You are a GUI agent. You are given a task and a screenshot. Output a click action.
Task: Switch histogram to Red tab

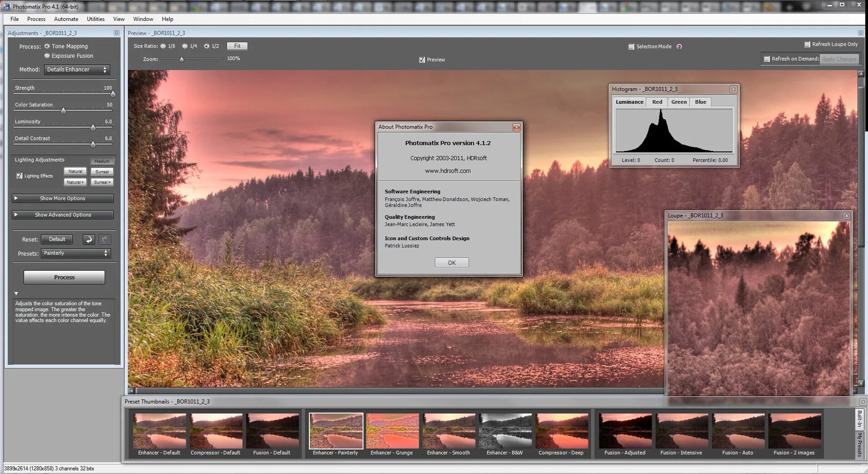pos(657,102)
